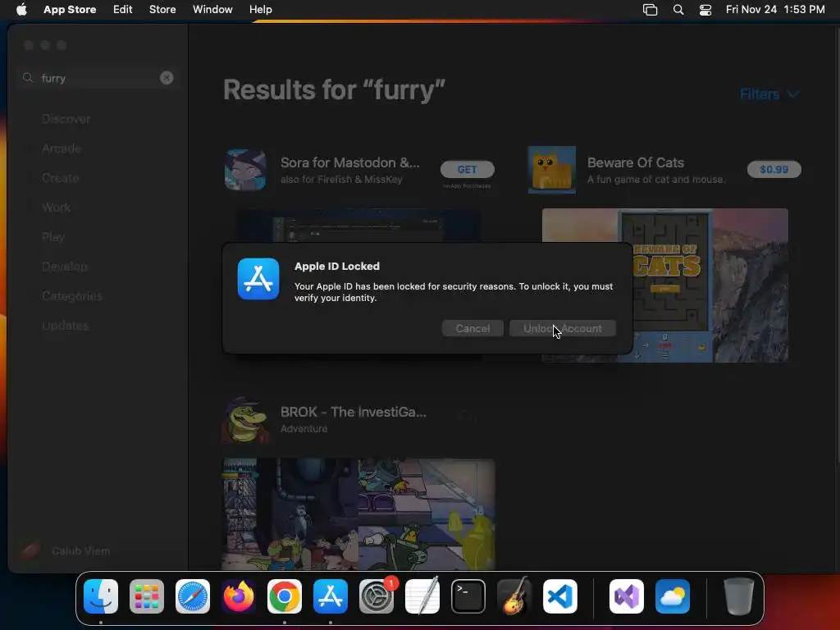This screenshot has width=840, height=630.
Task: Open the Sora for Mastodon title
Action: coord(349,162)
